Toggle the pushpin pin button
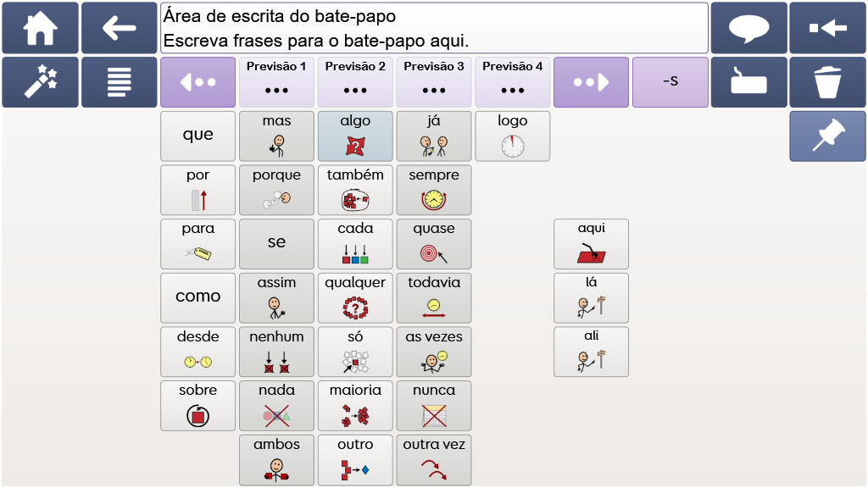Image resolution: width=868 pixels, height=488 pixels. 827,136
